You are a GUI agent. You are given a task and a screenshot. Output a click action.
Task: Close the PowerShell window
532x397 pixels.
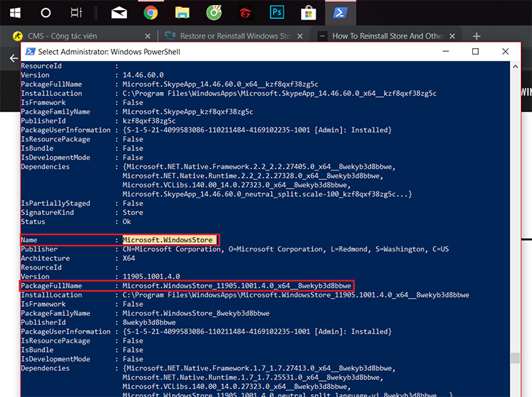click(x=505, y=51)
